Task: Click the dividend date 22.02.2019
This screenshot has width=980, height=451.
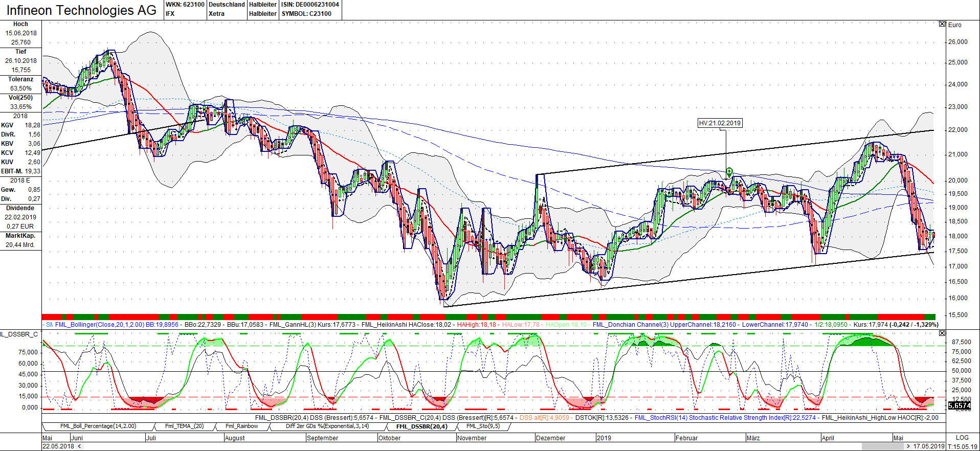Action: [21, 217]
